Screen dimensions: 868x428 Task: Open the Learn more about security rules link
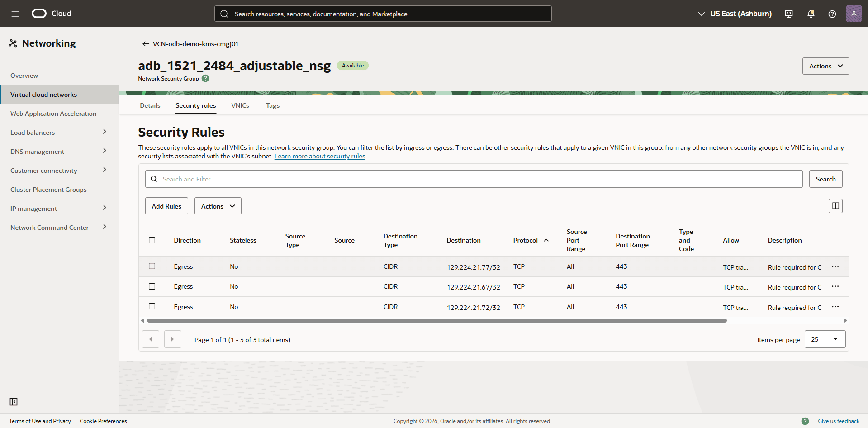point(320,156)
